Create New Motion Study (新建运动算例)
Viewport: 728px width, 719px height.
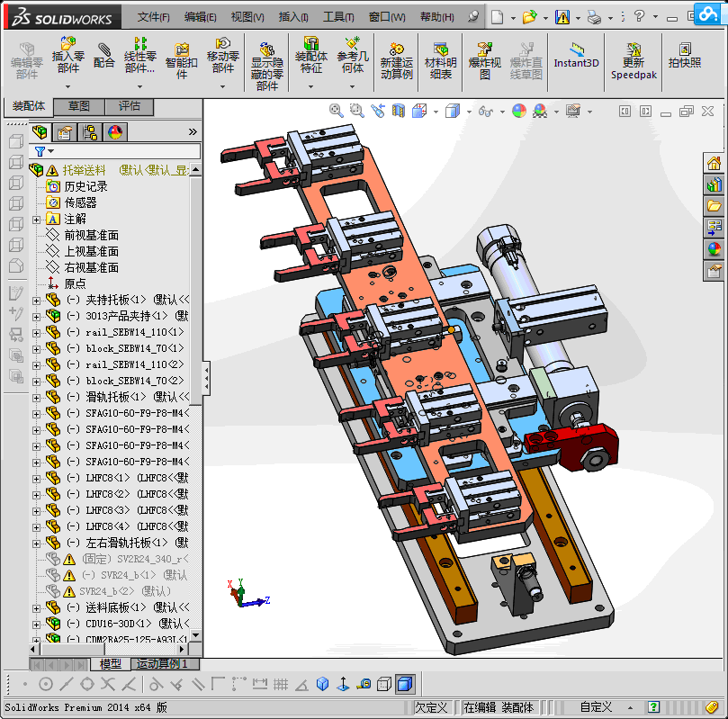(x=397, y=61)
